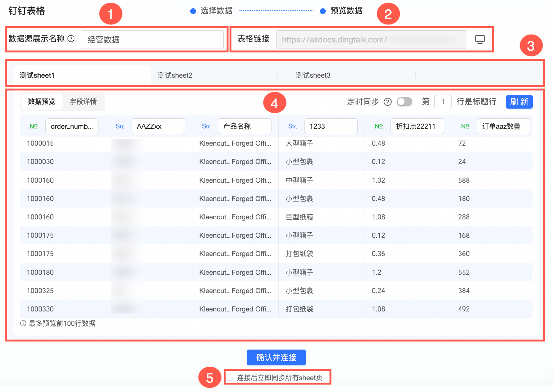Click the 选择数据 step
The image size is (553, 392).
point(211,11)
